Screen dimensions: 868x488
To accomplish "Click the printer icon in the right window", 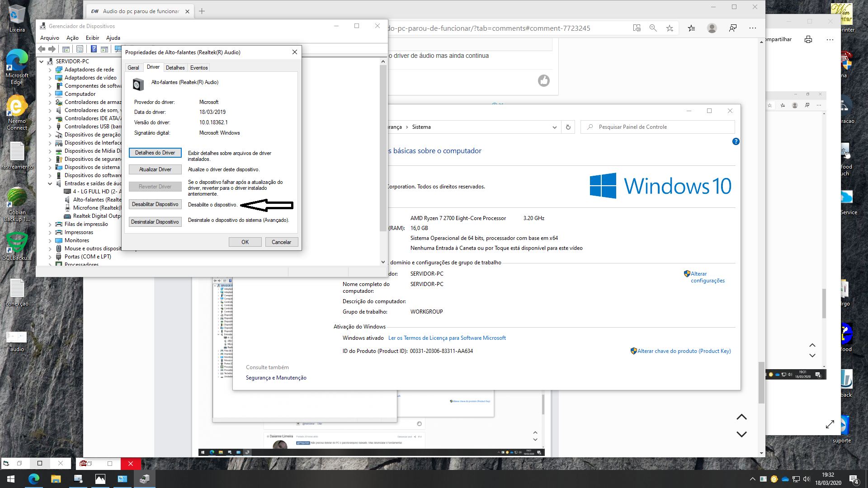I will coord(808,39).
